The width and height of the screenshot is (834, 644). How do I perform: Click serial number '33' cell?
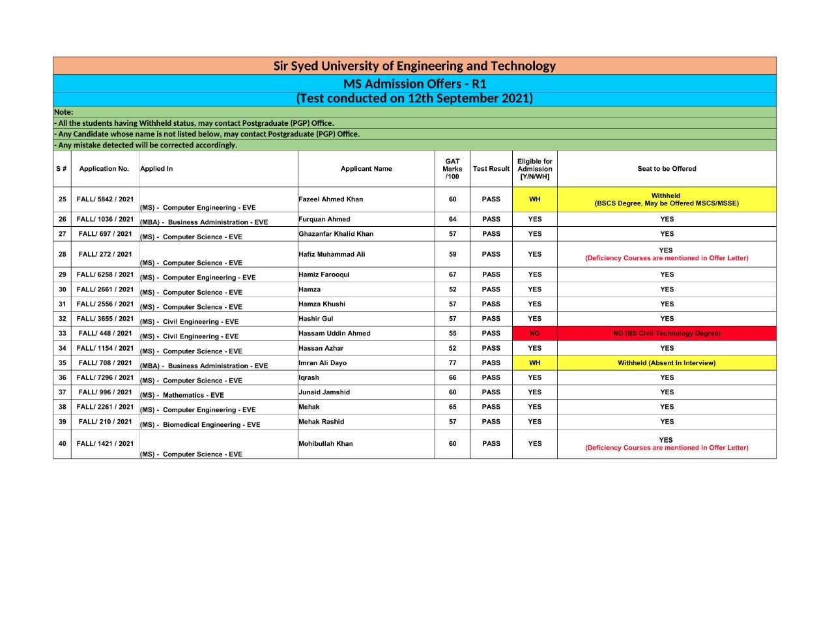pyautogui.click(x=63, y=333)
